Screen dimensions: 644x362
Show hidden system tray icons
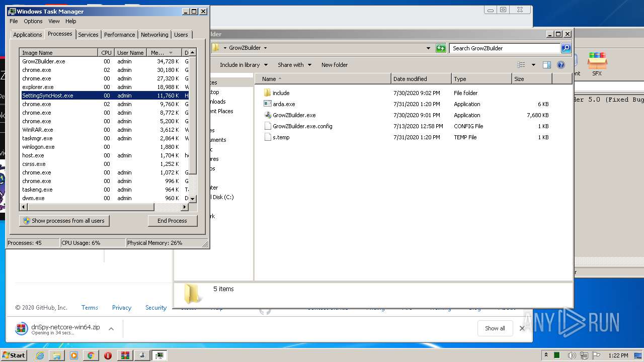click(546, 355)
